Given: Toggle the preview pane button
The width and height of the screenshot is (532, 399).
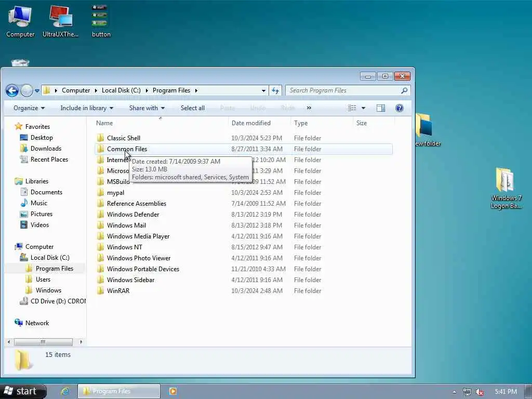Looking at the screenshot, I should [x=381, y=108].
